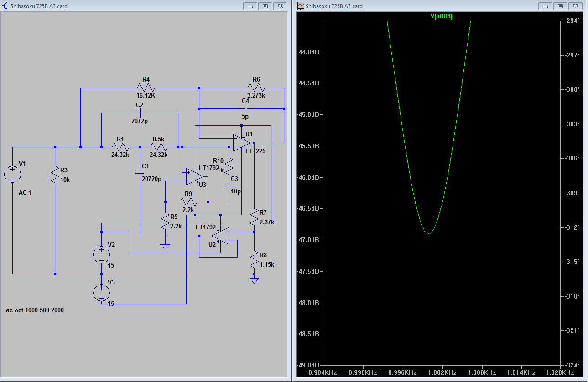Select the V(n003) trace label

441,16
